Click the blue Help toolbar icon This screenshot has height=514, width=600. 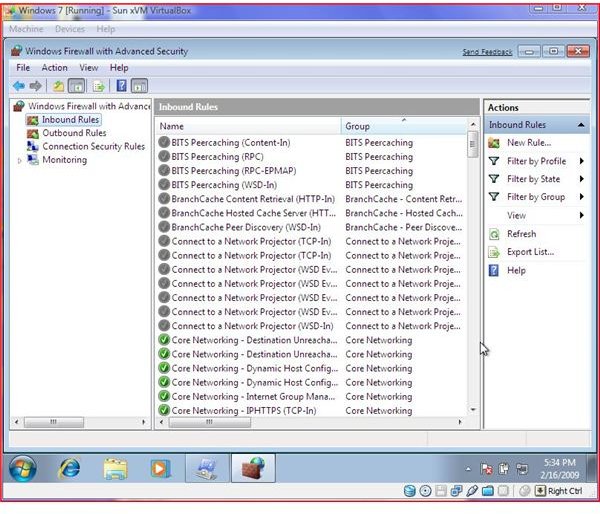point(121,86)
